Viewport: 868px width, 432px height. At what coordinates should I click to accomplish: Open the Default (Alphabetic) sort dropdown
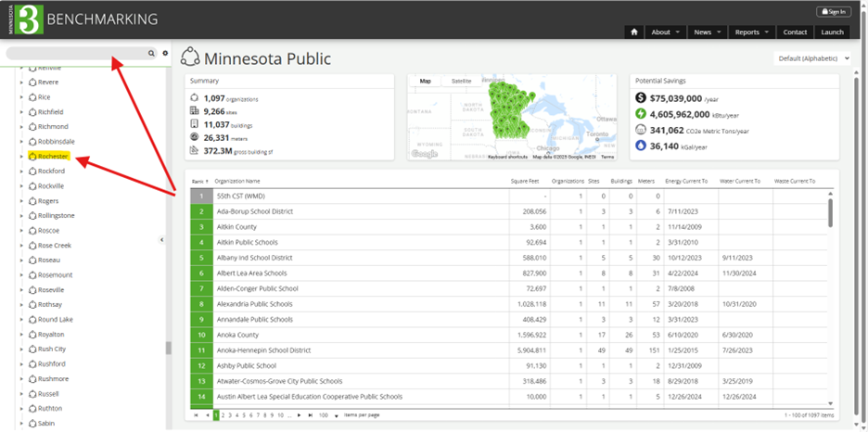tap(813, 58)
